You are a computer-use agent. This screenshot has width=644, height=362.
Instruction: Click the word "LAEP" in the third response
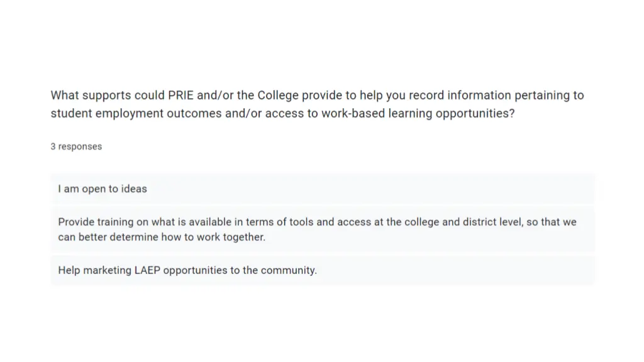pos(147,270)
